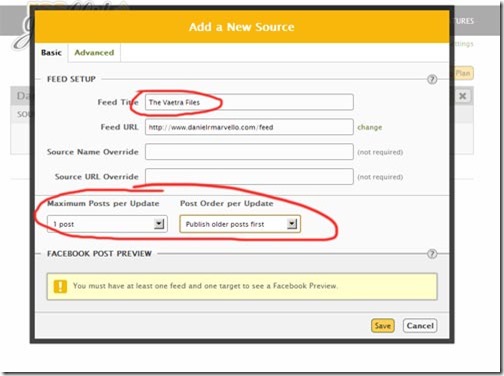504x376 pixels.
Task: Click the Maximum Posts per Update label
Action: click(103, 203)
